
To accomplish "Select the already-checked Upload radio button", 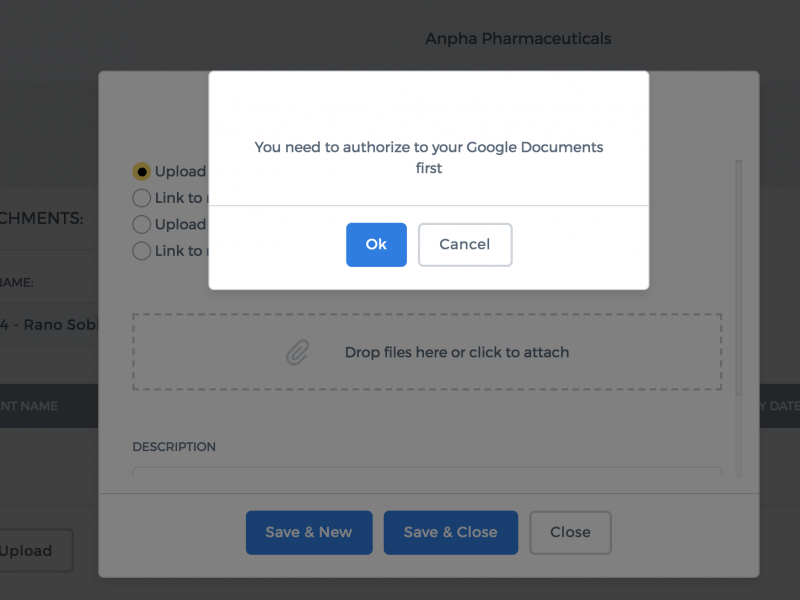I will 141,171.
